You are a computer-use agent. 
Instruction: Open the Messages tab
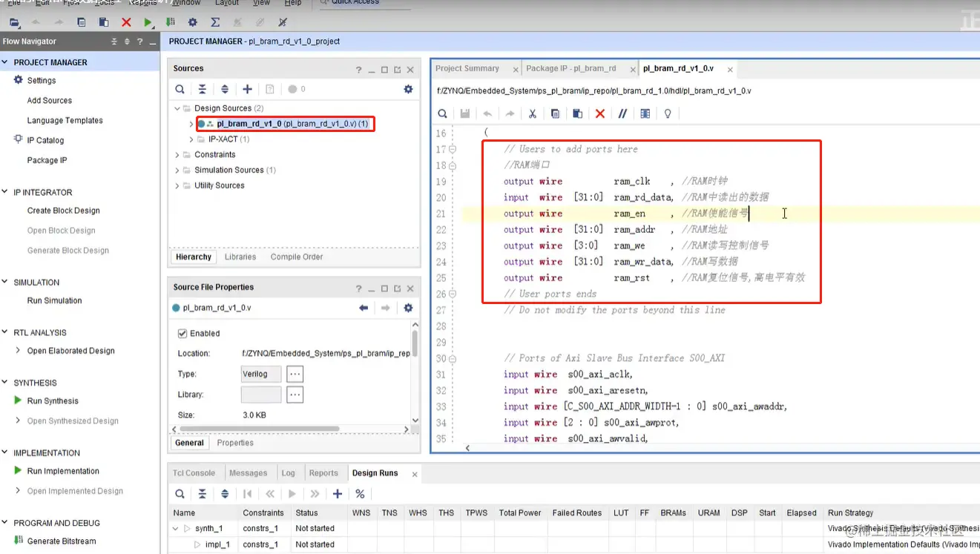coord(248,473)
